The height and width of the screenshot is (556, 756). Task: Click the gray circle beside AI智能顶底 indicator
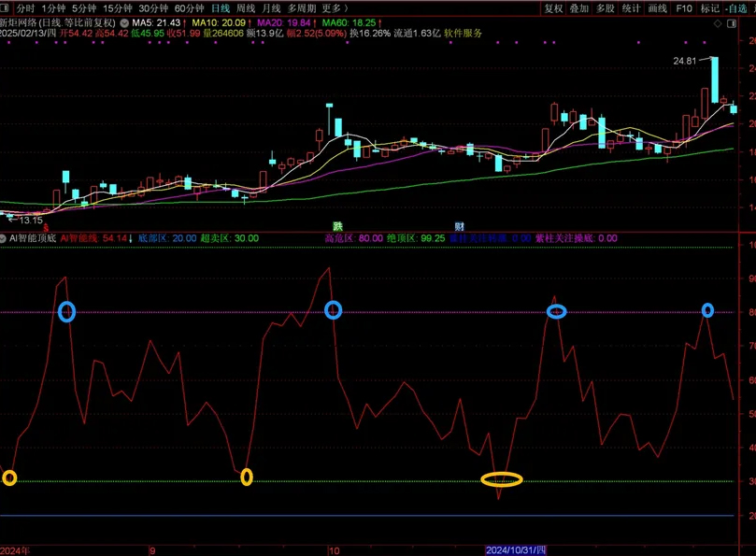tap(5, 238)
